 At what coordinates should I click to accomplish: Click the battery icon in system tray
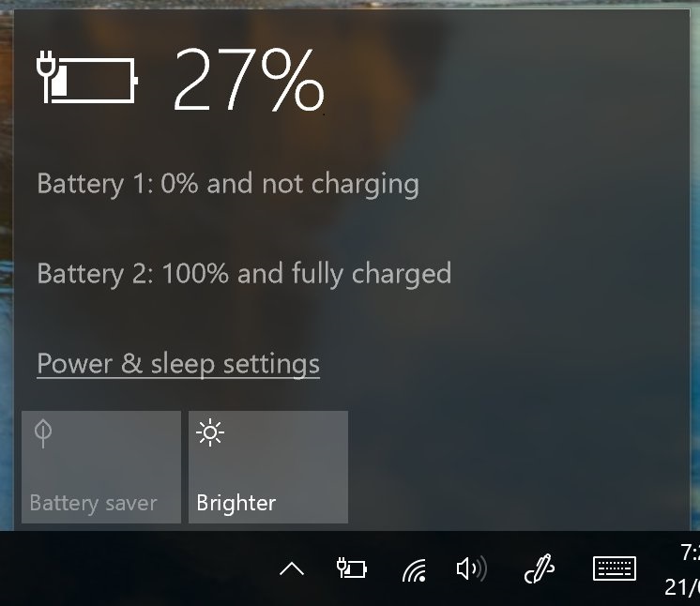pos(351,568)
